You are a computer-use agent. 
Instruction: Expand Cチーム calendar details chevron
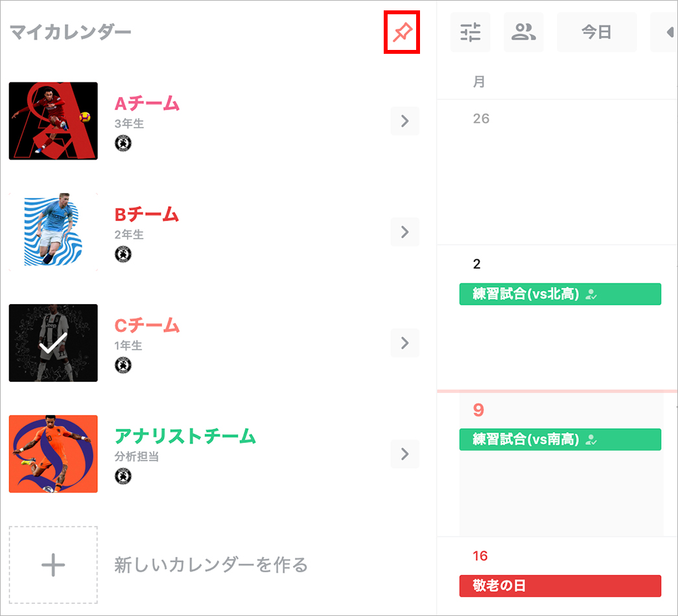[404, 343]
